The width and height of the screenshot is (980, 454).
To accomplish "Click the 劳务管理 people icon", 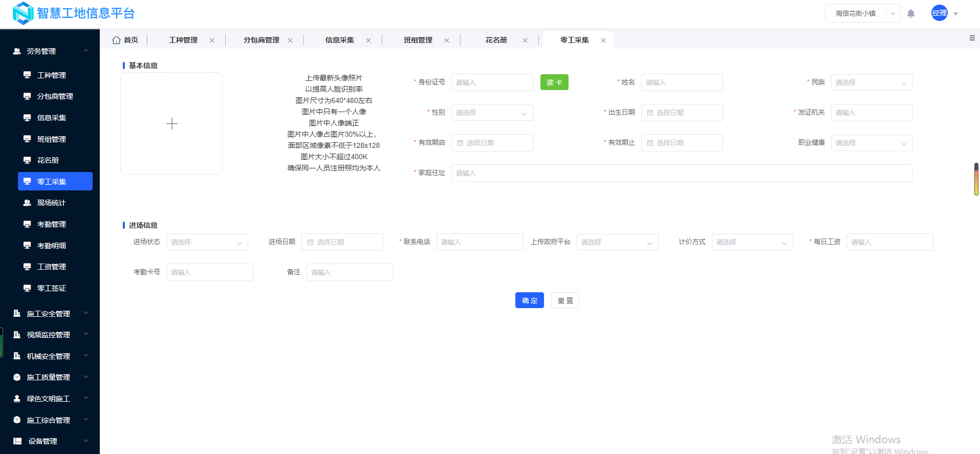I will click(x=17, y=51).
